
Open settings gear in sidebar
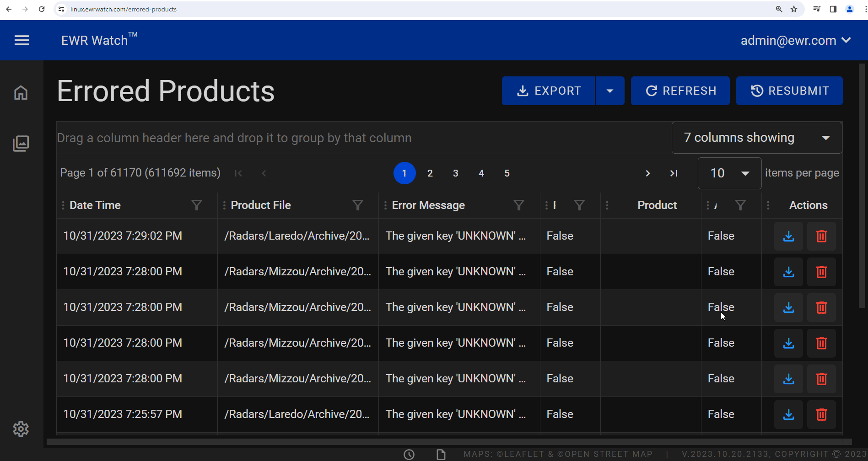(21, 429)
